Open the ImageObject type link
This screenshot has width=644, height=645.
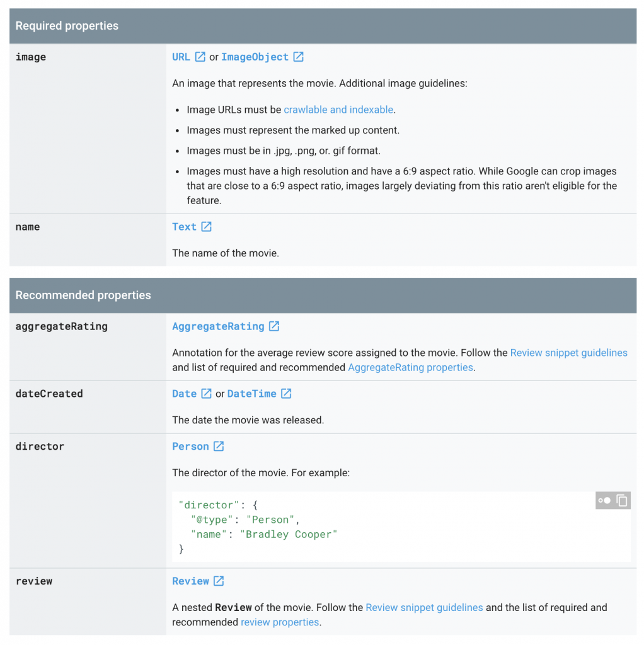(x=255, y=57)
